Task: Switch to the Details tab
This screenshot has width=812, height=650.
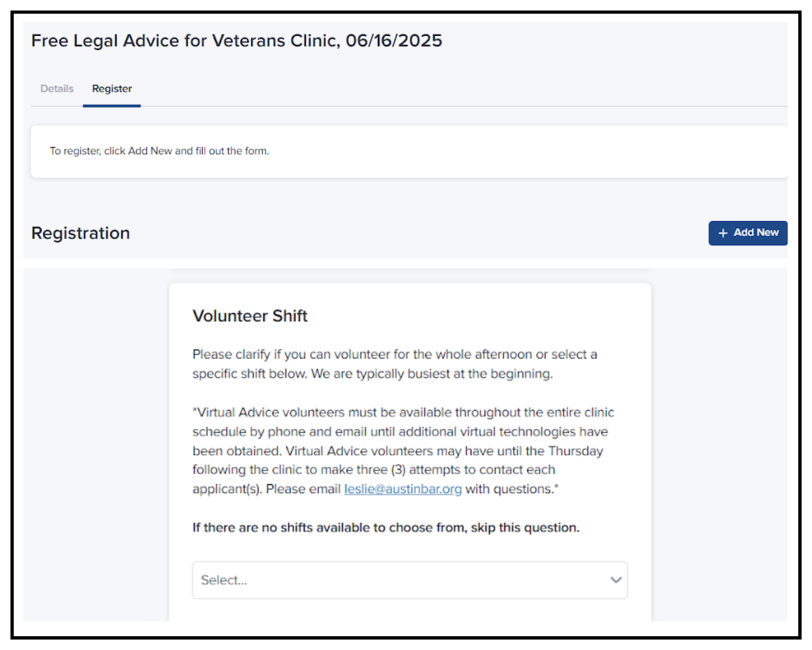Action: (57, 89)
